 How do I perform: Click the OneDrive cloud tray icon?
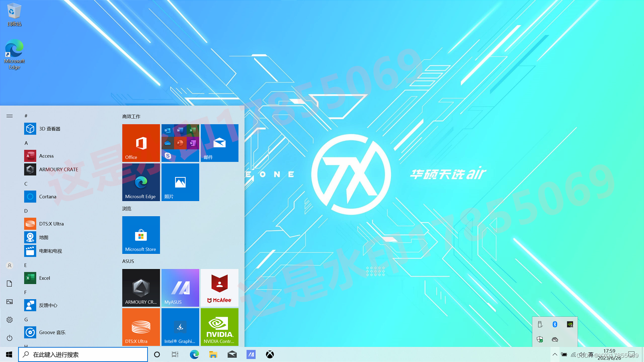coord(555,339)
